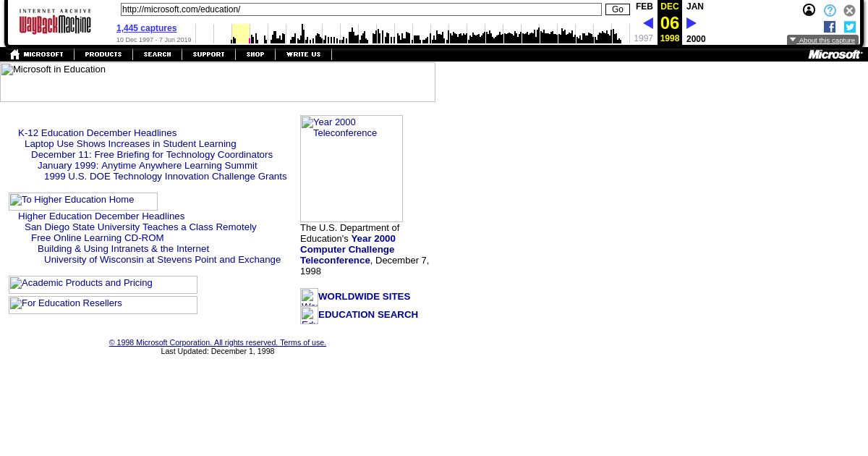Open the Search menu item
Image resolution: width=868 pixels, height=456 pixels.
pos(157,54)
